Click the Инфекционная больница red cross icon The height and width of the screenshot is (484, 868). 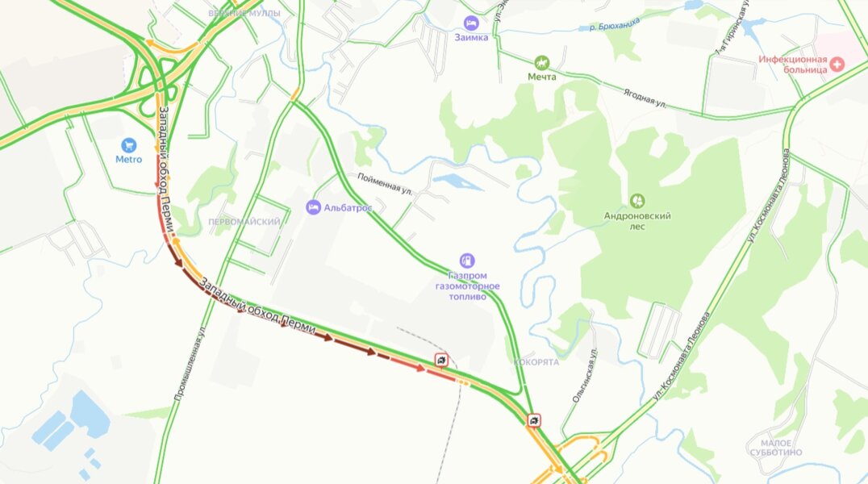tap(837, 65)
